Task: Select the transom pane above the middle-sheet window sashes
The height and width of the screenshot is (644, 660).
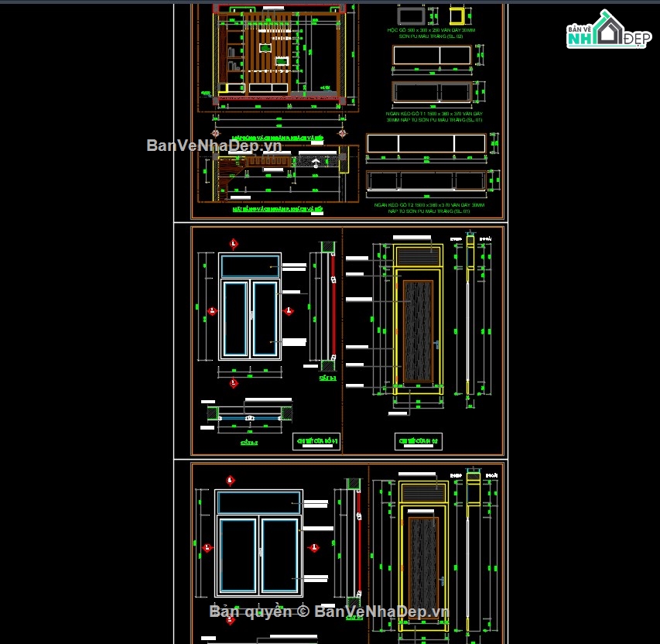Action: (250, 266)
